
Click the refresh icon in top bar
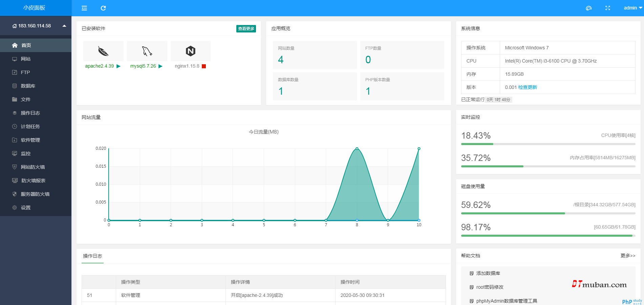pyautogui.click(x=103, y=8)
